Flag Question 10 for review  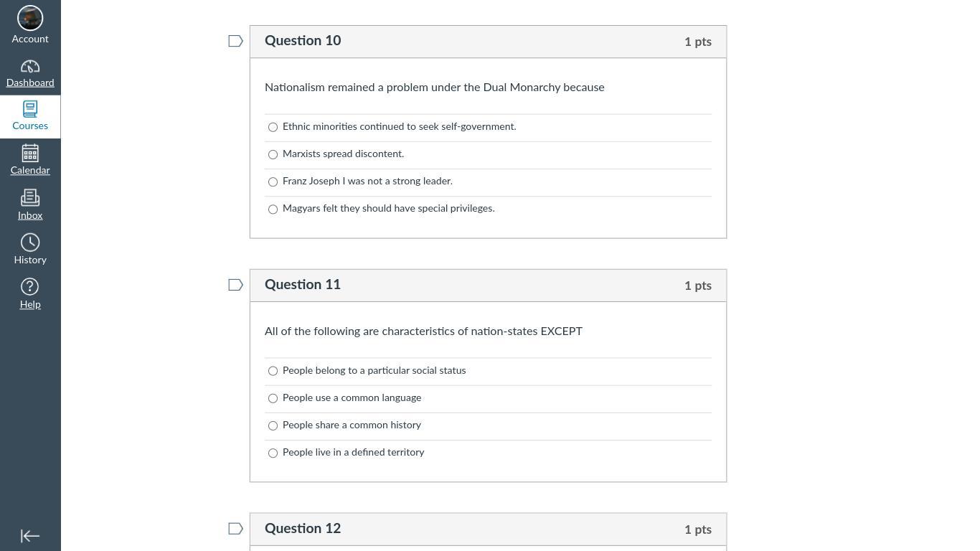235,42
